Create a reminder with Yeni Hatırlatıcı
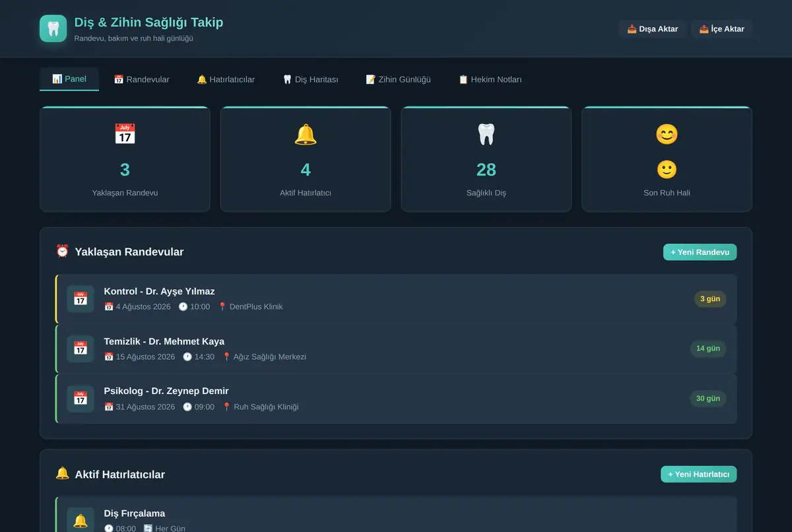Image resolution: width=792 pixels, height=532 pixels. click(698, 475)
